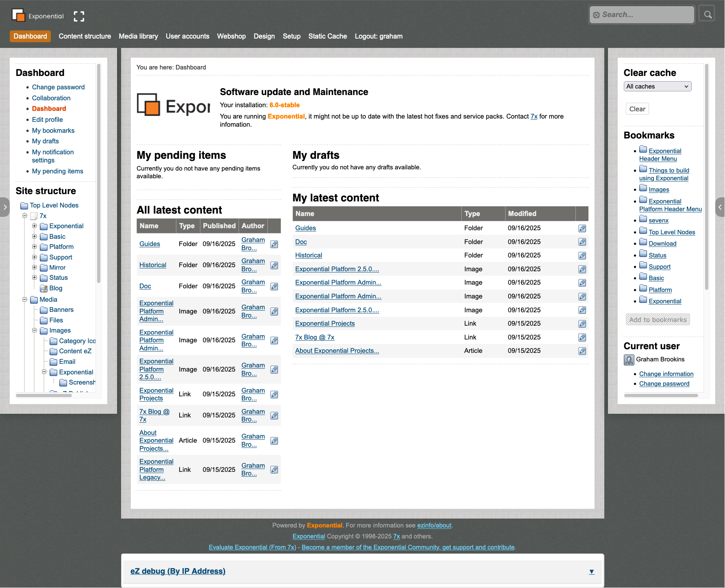Expand the eZ debug panel arrow
This screenshot has height=588, width=725.
tap(592, 572)
